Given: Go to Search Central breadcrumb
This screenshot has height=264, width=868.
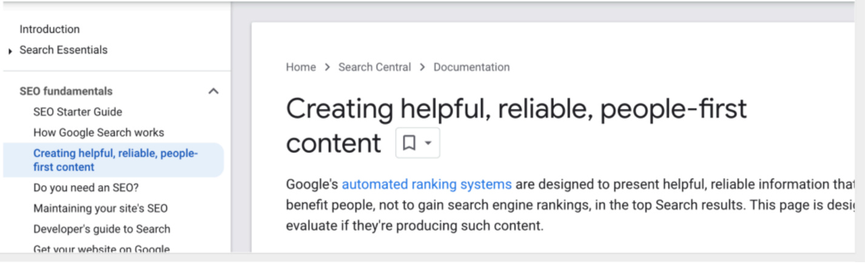Looking at the screenshot, I should click(x=374, y=67).
